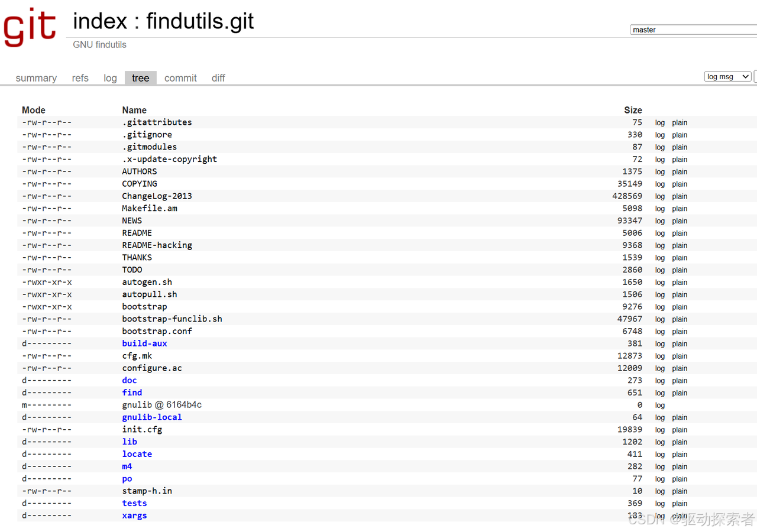Open the README-hacking file

pos(157,245)
